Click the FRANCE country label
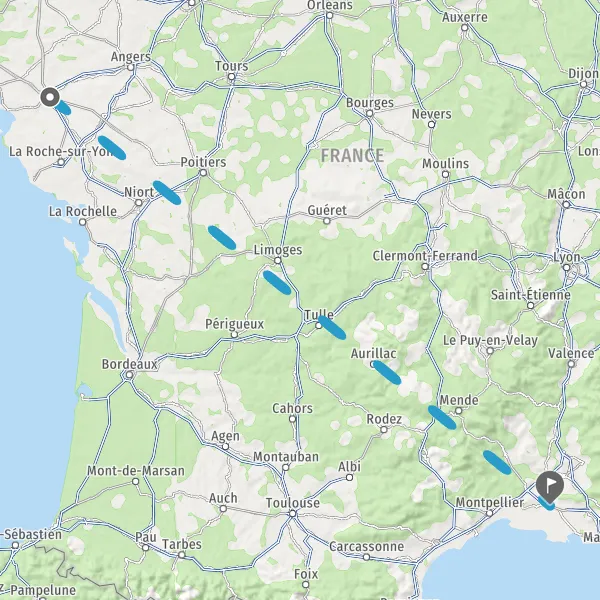The image size is (600, 600). [x=352, y=156]
